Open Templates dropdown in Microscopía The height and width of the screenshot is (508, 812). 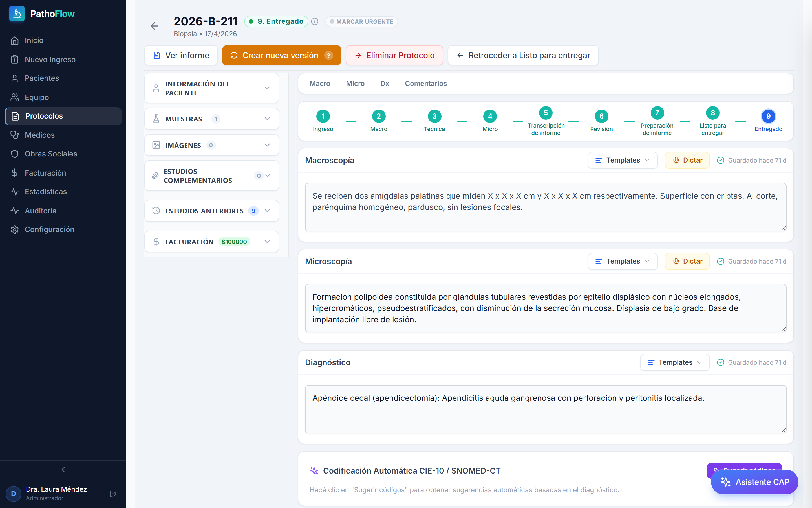click(623, 261)
